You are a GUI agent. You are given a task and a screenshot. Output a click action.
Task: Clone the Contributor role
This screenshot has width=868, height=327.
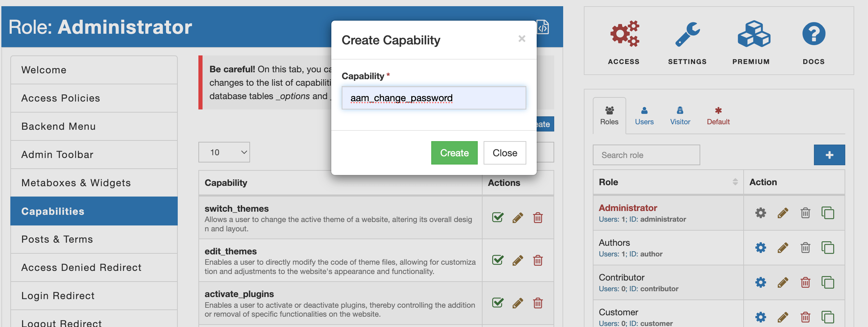pyautogui.click(x=828, y=282)
